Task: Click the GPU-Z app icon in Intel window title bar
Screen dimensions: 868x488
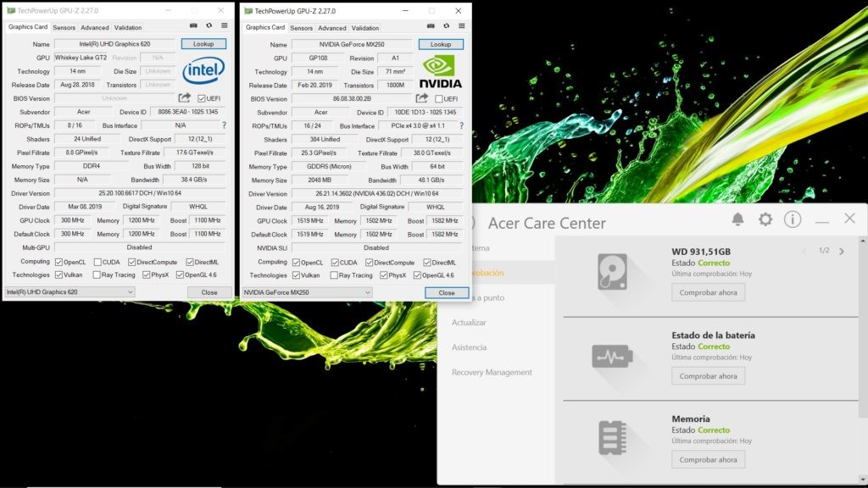Action: pos(10,10)
